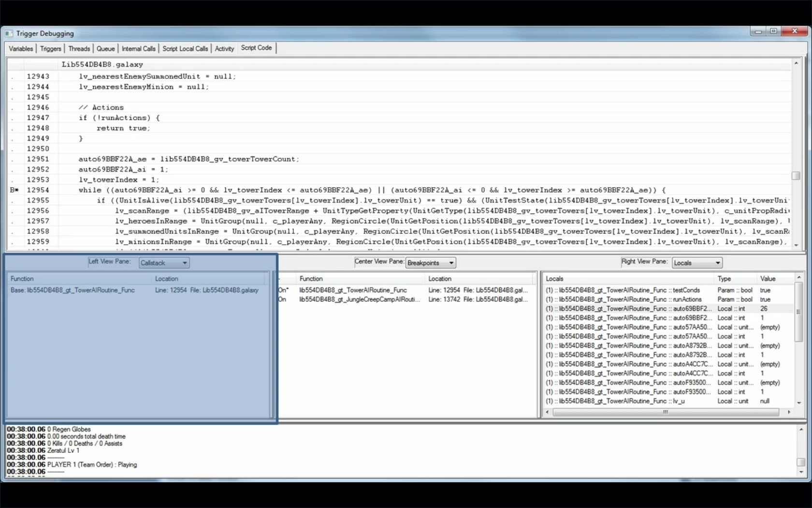Open the Threads tab
The width and height of the screenshot is (812, 508).
(79, 48)
